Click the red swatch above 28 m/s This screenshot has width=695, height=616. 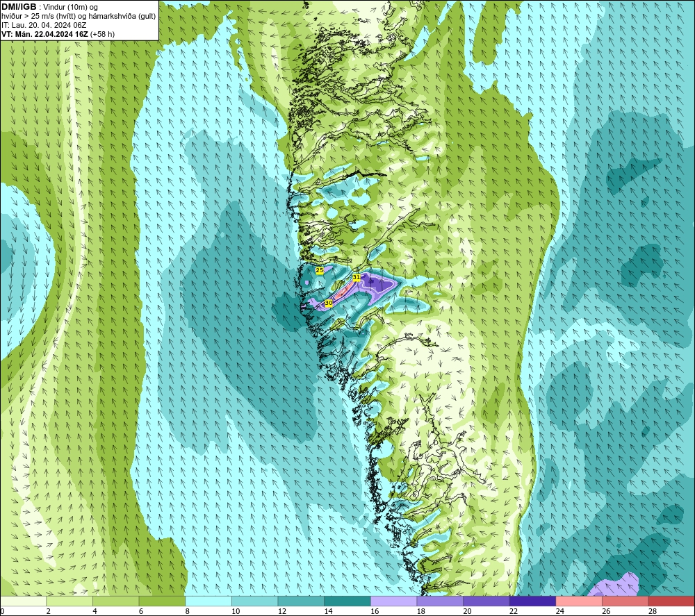[671, 601]
